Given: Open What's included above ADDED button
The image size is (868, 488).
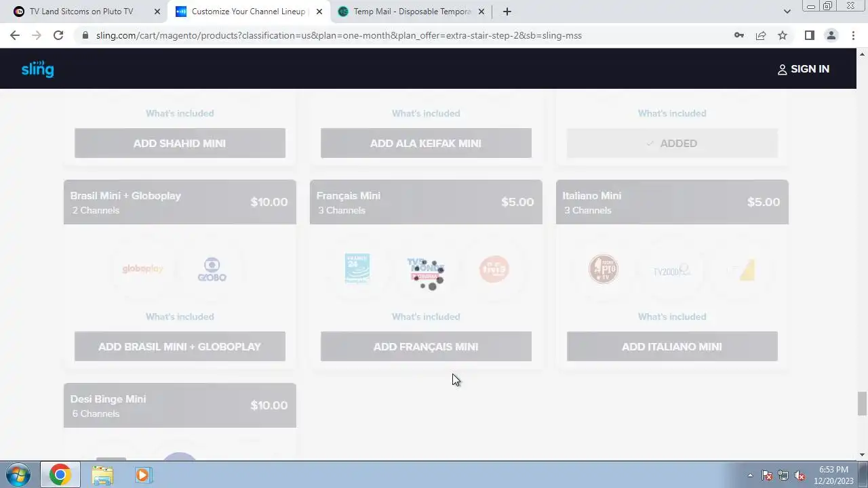Looking at the screenshot, I should [x=672, y=113].
